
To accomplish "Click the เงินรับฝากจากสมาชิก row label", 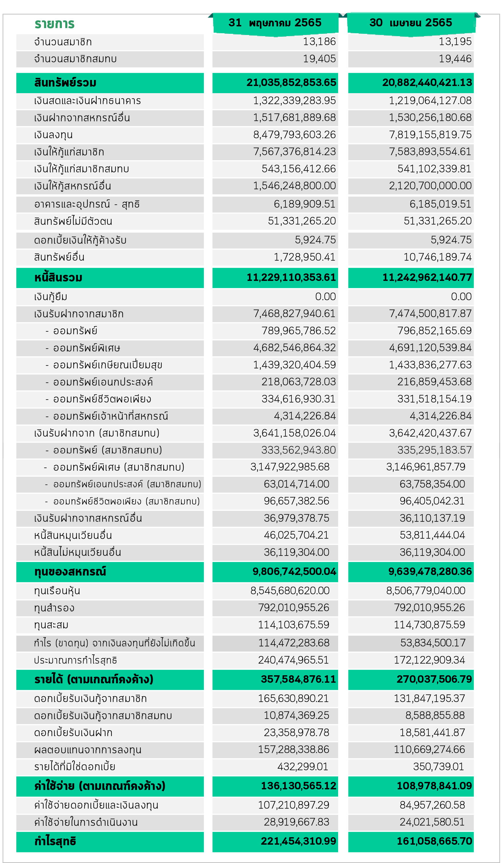I will [x=79, y=314].
